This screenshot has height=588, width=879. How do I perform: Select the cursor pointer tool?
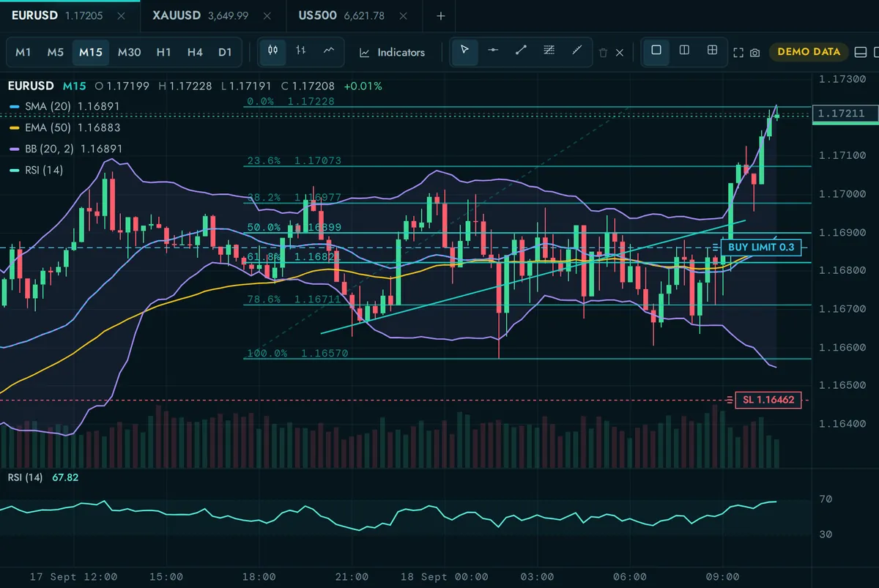(464, 51)
